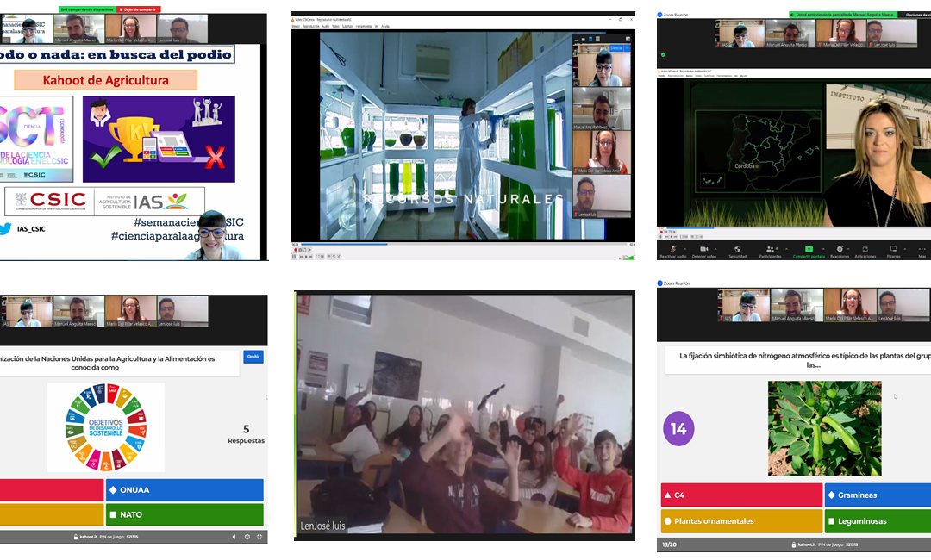Skip to next media in the Recursos Naturales VLC window
931x560 pixels.
[x=310, y=257]
